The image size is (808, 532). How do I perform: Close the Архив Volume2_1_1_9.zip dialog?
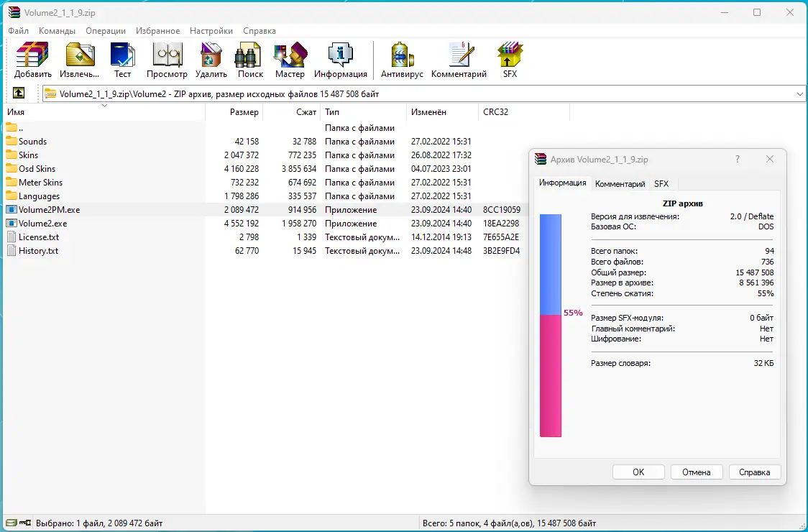pos(769,159)
